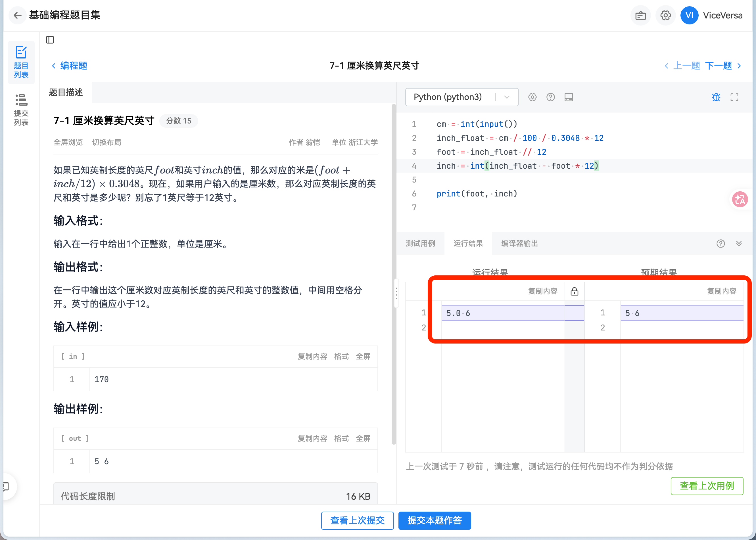Open 全屏 for the output sample
This screenshot has width=756, height=540.
tap(363, 439)
